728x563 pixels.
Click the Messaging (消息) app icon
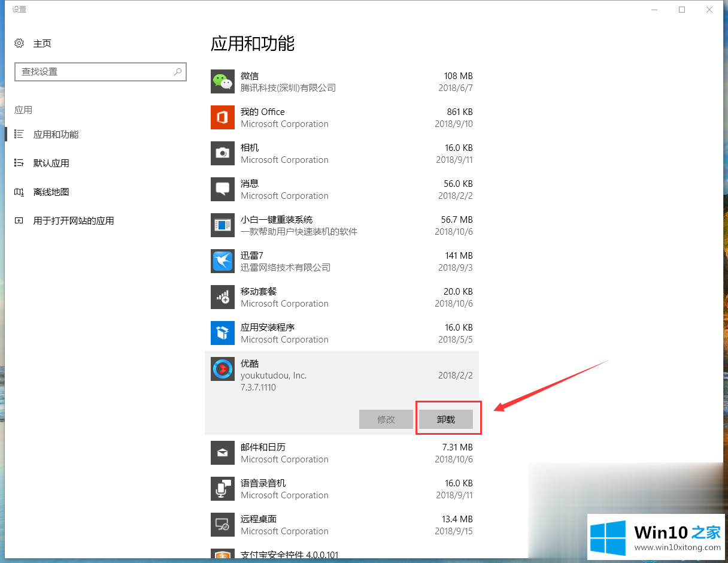pyautogui.click(x=223, y=189)
